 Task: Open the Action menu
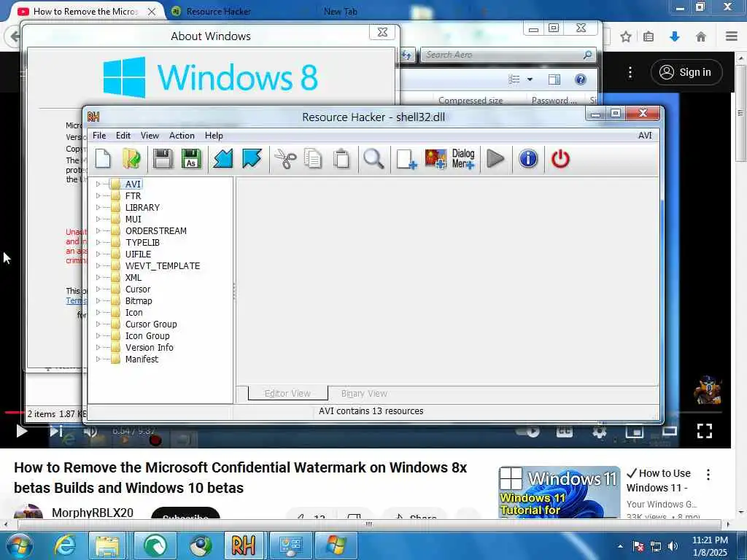[182, 136]
